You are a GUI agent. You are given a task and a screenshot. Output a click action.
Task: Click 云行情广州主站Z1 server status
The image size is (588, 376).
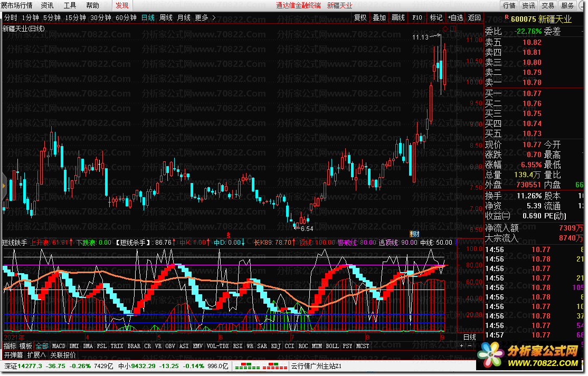tap(317, 366)
